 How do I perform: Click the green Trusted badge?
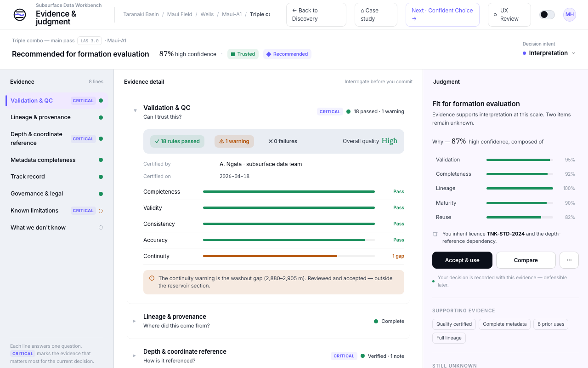coord(243,54)
